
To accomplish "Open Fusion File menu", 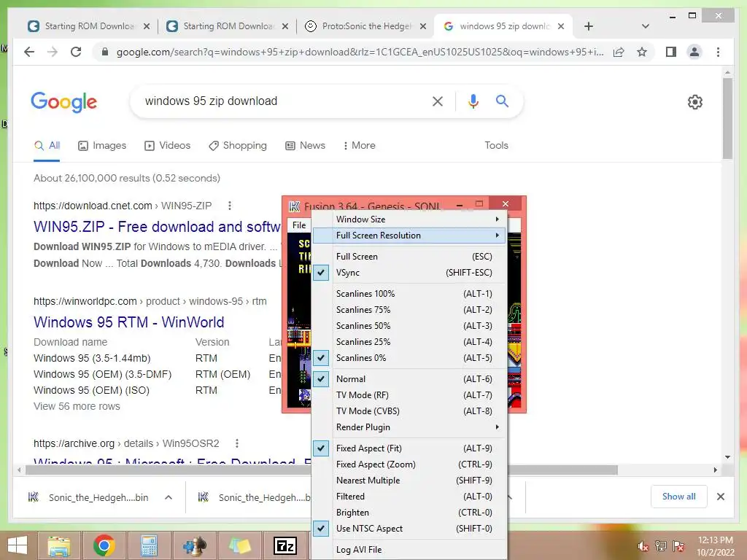I will tap(299, 225).
